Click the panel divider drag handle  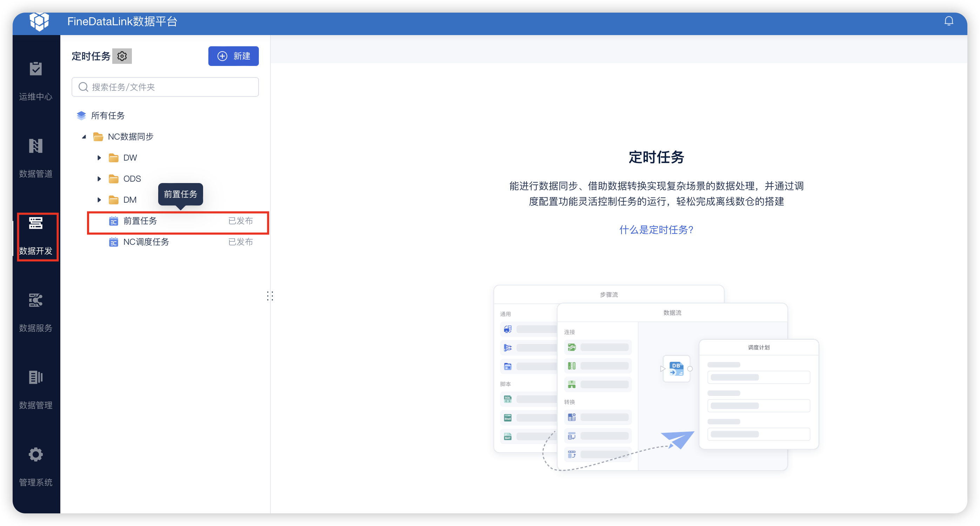[x=270, y=296]
